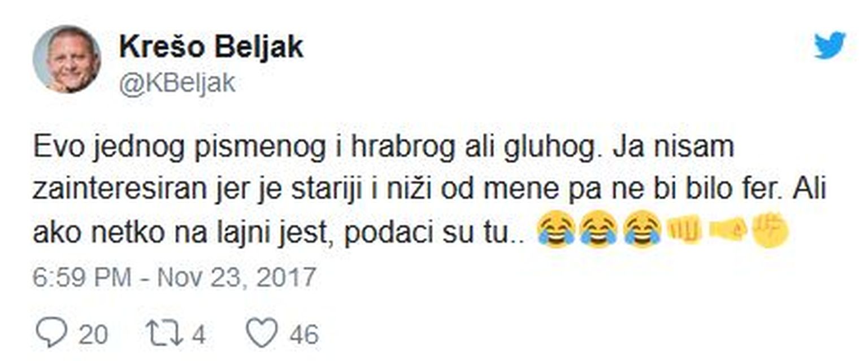Click the reply count of 20
The image size is (868, 361).
point(93,335)
